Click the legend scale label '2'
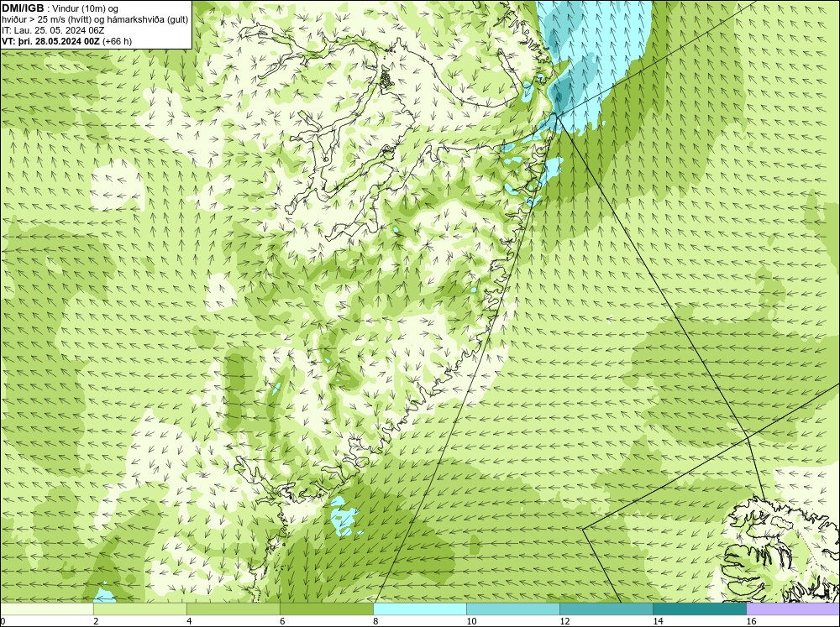This screenshot has width=840, height=627. [x=96, y=621]
